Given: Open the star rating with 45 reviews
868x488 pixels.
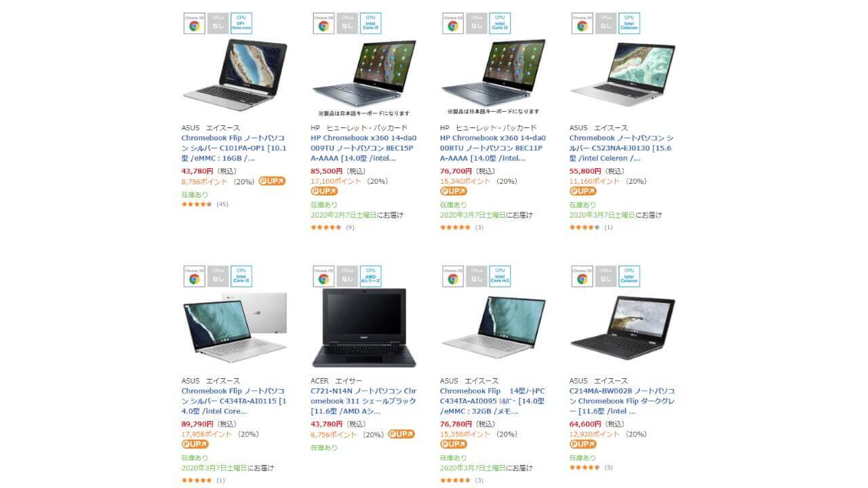Looking at the screenshot, I should 197,204.
